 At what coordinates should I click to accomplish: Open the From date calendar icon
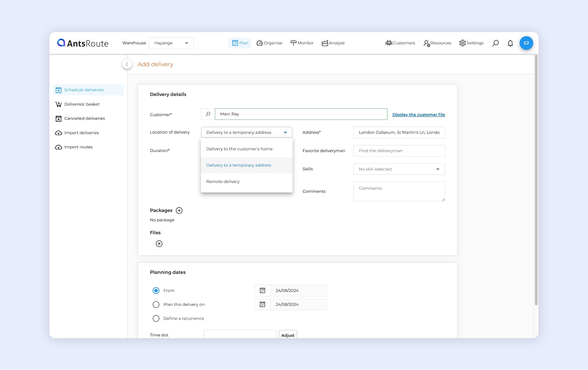click(x=262, y=291)
